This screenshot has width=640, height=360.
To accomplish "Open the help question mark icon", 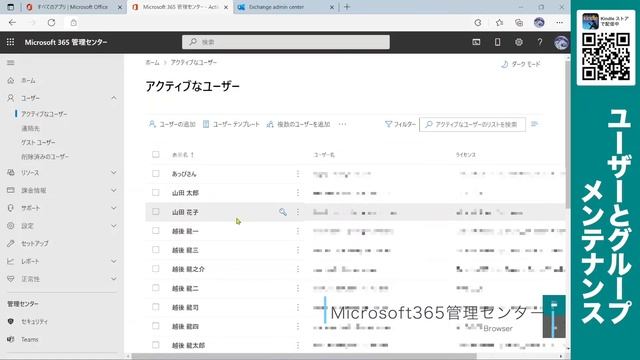I will (540, 42).
